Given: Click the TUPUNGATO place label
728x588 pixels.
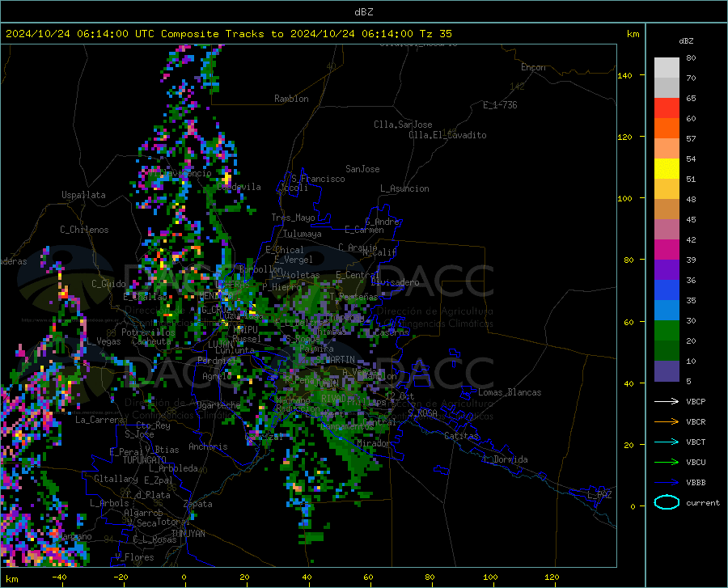Looking at the screenshot, I should point(145,460).
